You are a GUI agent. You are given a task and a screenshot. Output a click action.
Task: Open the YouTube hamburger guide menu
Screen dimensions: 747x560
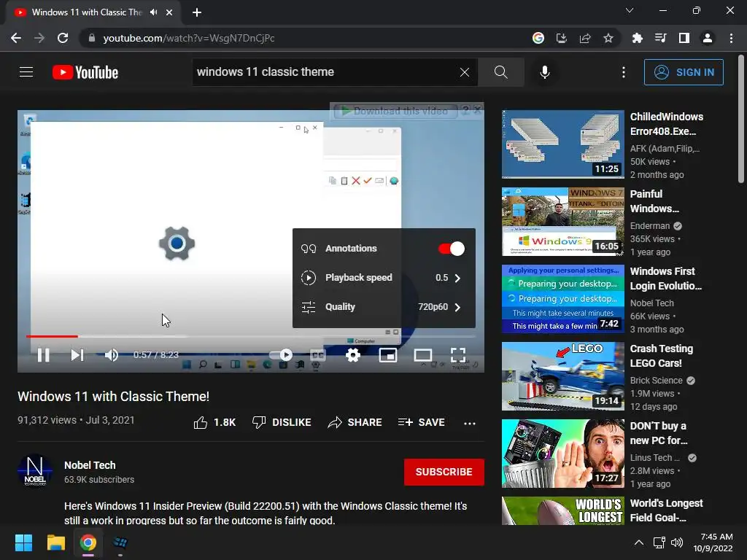[26, 72]
